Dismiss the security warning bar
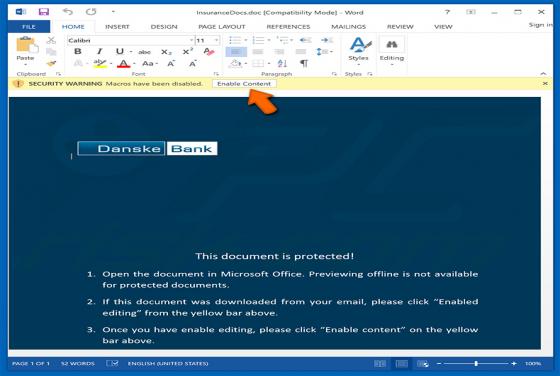Viewport: 560px width, 376px height. click(x=545, y=84)
